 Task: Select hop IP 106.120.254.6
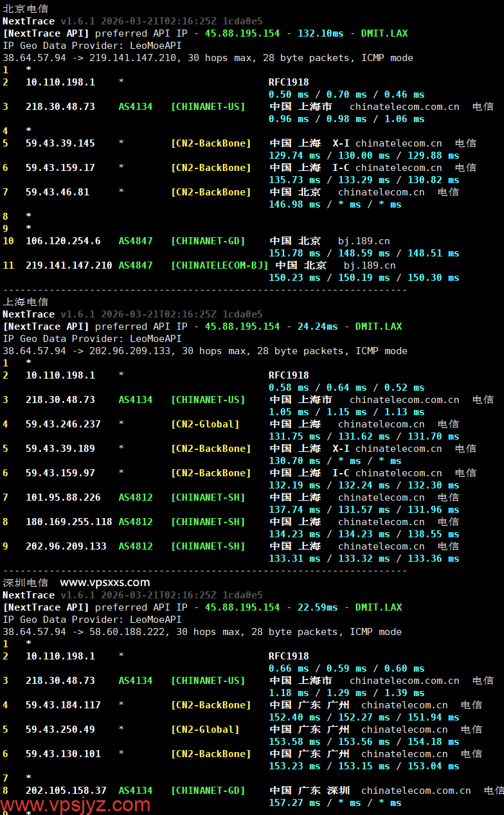click(63, 241)
